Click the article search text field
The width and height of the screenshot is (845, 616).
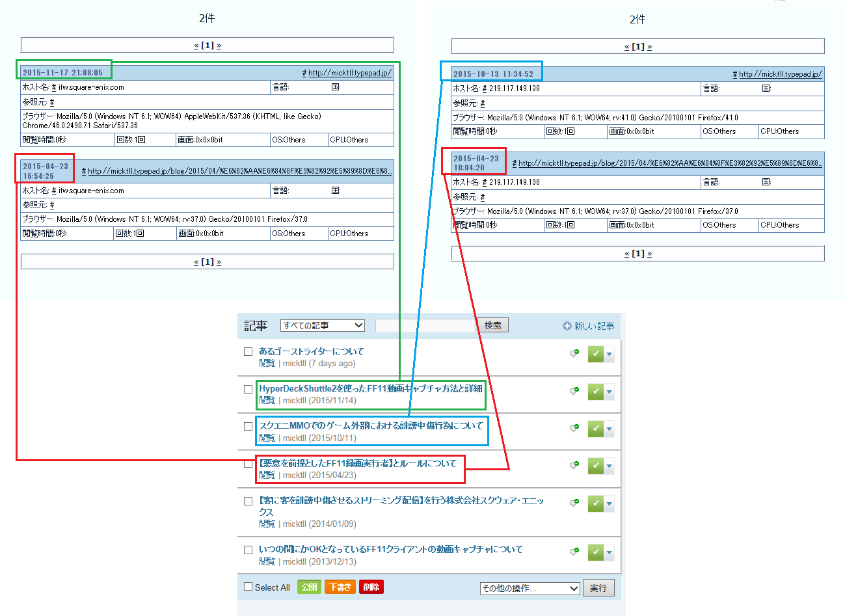coord(427,325)
